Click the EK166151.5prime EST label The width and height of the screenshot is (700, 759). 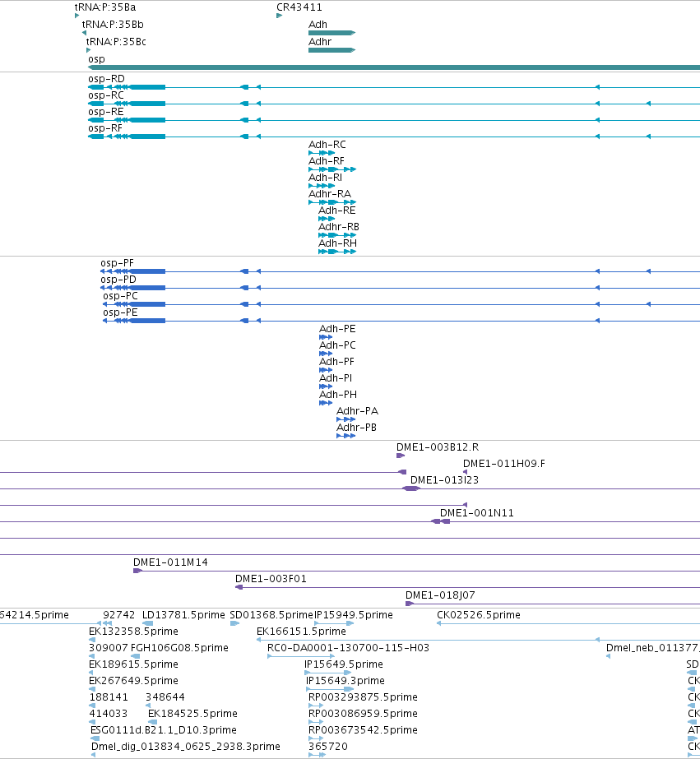click(x=301, y=632)
